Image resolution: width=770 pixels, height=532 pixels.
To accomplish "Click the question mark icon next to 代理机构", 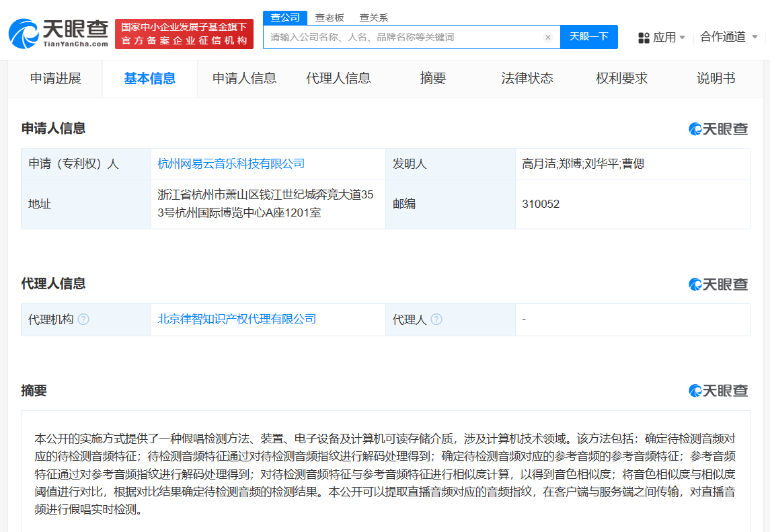I will (85, 319).
